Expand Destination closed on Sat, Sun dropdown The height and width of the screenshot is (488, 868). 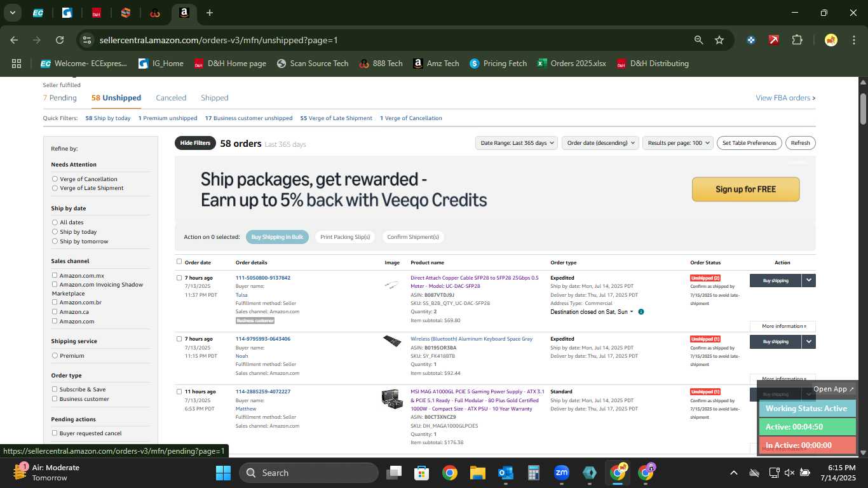[x=592, y=312]
